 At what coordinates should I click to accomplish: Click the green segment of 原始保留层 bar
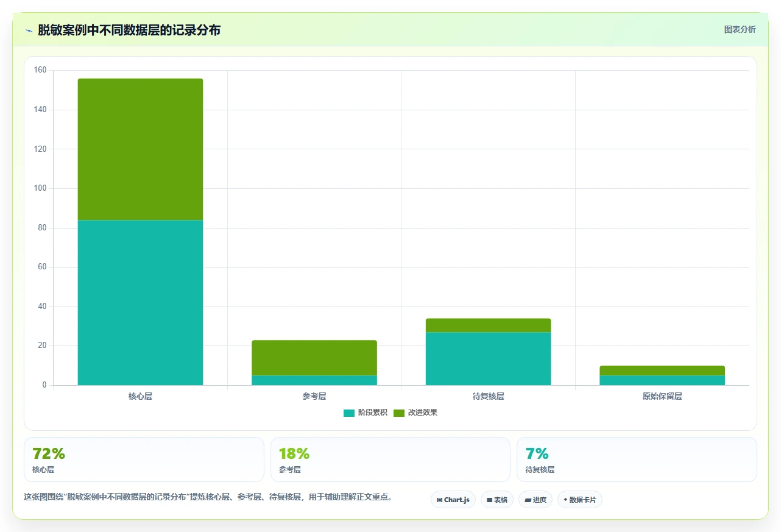point(662,371)
